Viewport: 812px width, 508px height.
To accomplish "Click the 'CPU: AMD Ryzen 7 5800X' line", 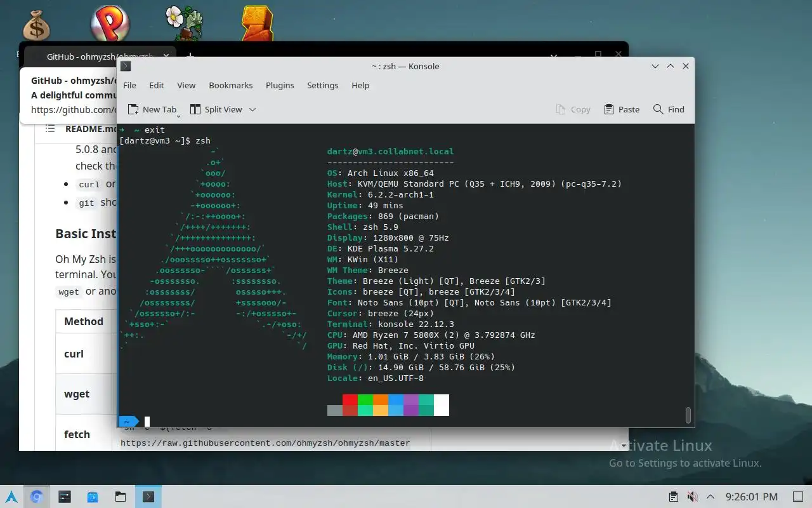I will coord(431,335).
